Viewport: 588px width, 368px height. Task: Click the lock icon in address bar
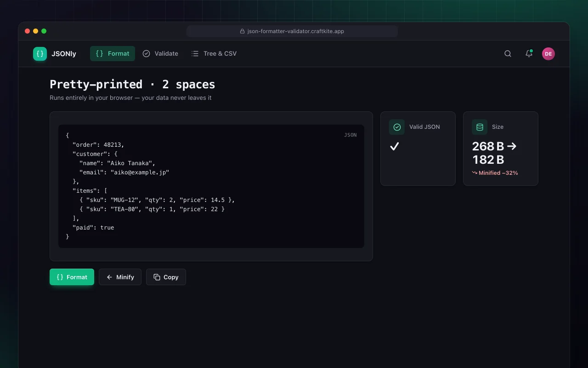pos(243,31)
